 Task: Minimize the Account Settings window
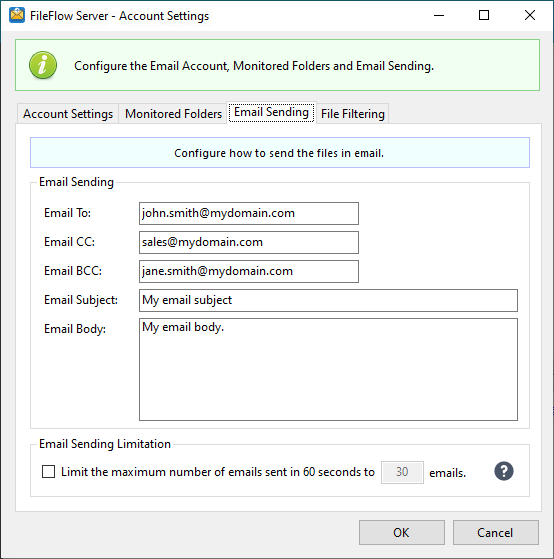[x=439, y=15]
